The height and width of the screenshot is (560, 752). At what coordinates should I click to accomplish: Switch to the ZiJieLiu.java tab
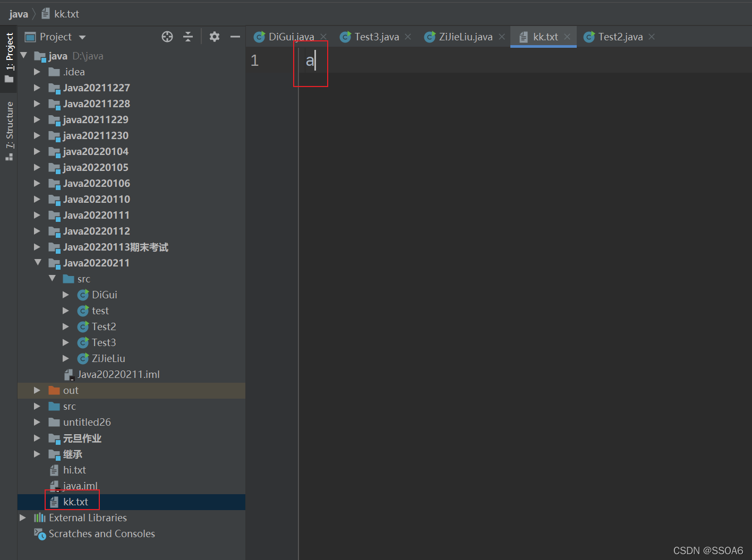[465, 37]
